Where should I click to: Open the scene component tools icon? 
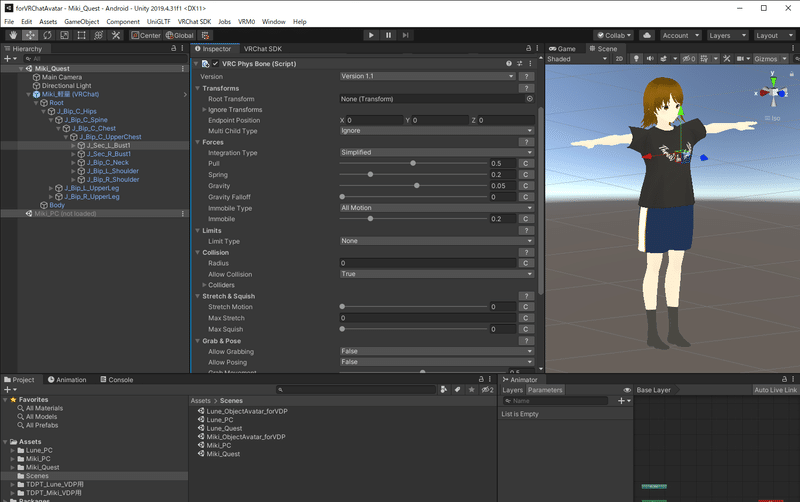pyautogui.click(x=727, y=59)
